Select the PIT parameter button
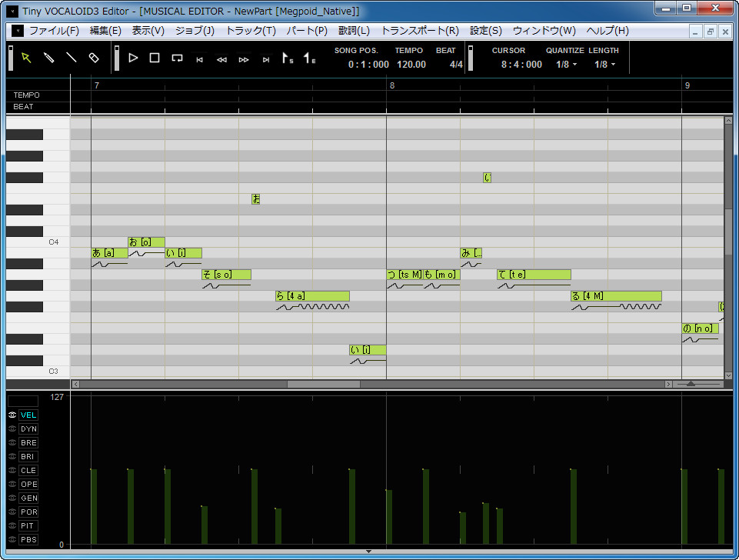Image resolution: width=739 pixels, height=560 pixels. tap(28, 525)
